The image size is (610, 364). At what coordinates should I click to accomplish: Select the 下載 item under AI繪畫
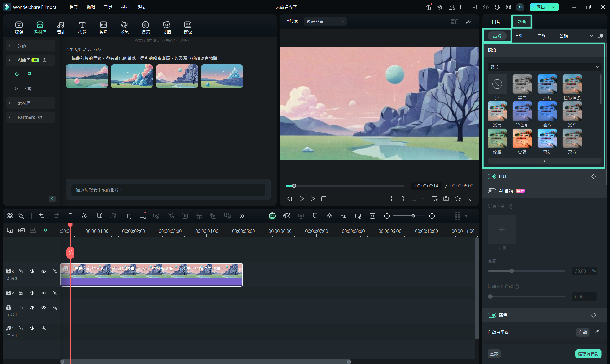[x=27, y=89]
